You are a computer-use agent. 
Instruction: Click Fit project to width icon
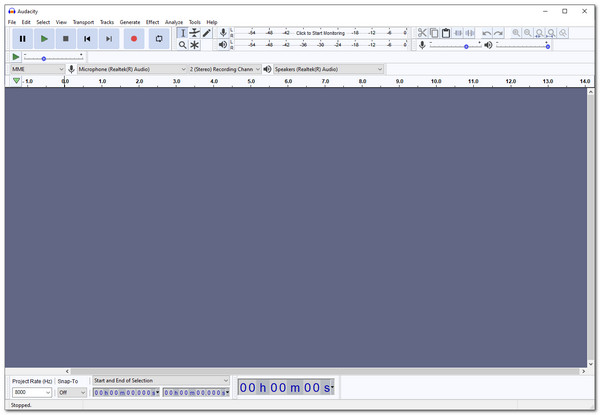(x=551, y=33)
